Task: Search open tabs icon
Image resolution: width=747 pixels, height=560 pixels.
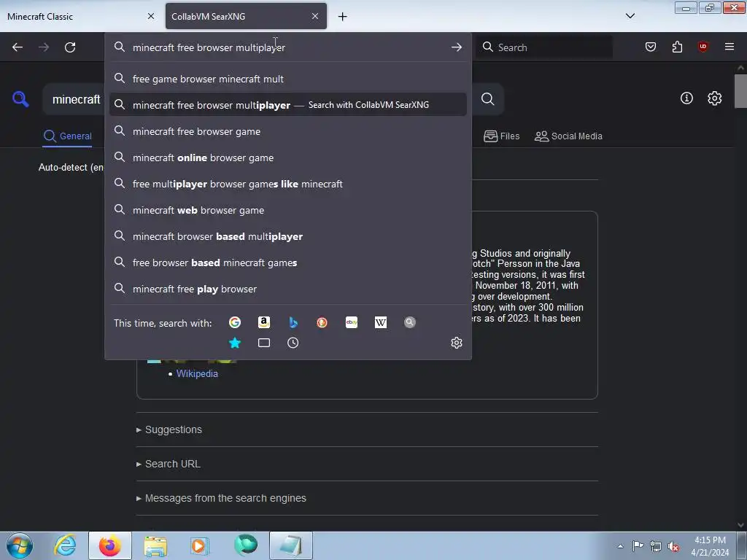Action: point(264,343)
